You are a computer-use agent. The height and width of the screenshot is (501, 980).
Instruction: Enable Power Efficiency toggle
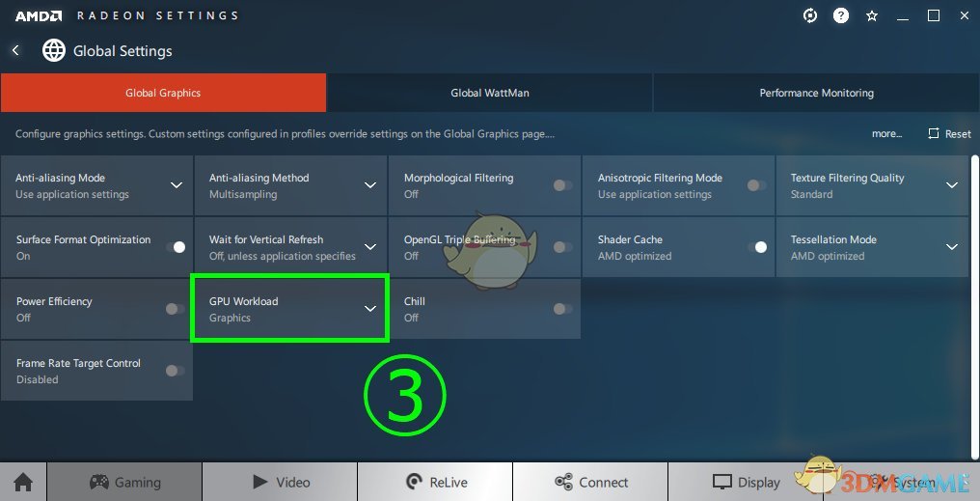tap(175, 309)
